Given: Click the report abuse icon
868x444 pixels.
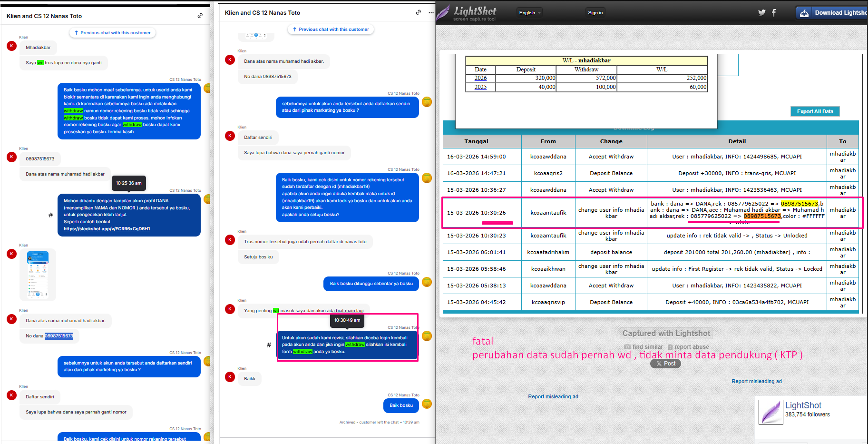Looking at the screenshot, I should pyautogui.click(x=670, y=347).
